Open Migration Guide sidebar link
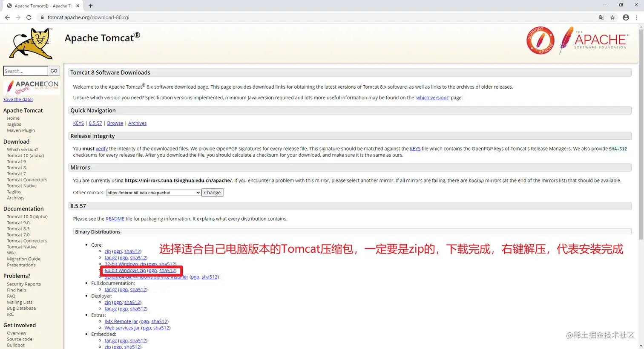Screen dimensions: 644x349 pos(23,259)
